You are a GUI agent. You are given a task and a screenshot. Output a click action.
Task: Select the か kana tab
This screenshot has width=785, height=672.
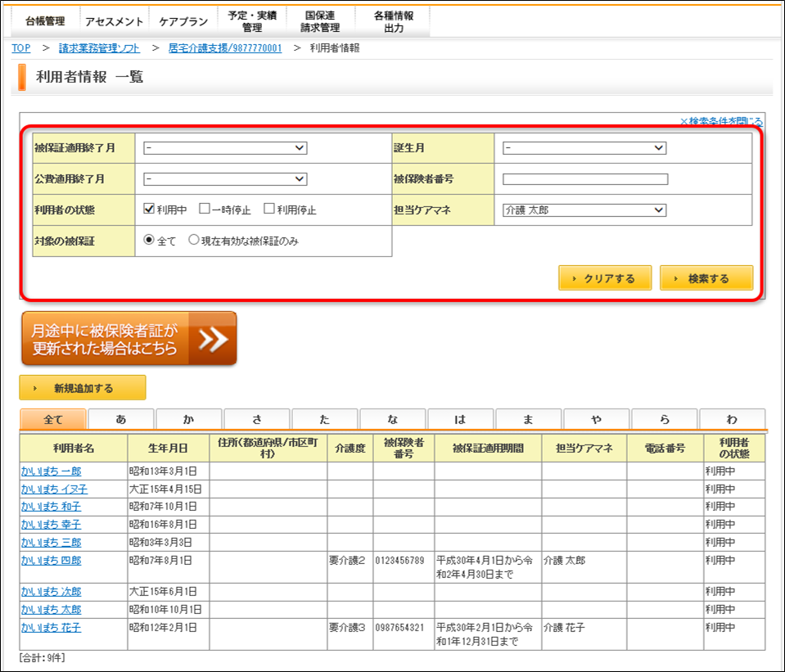pyautogui.click(x=189, y=419)
